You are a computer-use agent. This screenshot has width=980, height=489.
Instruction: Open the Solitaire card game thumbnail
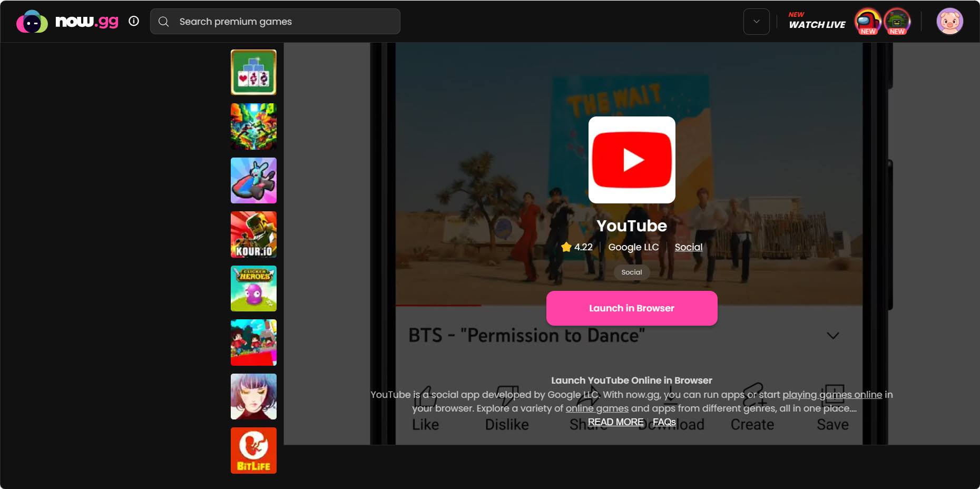pos(253,72)
